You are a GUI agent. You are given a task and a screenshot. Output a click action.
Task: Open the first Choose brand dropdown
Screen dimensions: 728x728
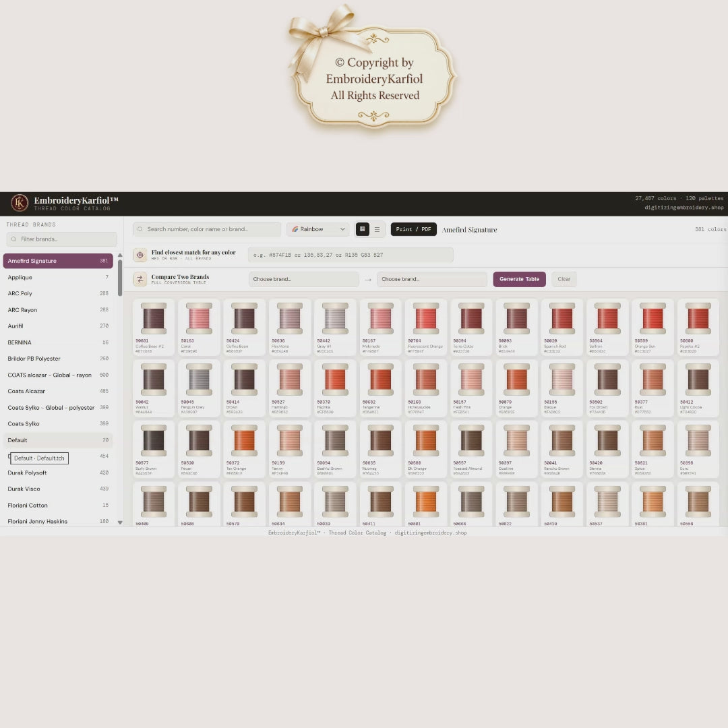tap(303, 280)
